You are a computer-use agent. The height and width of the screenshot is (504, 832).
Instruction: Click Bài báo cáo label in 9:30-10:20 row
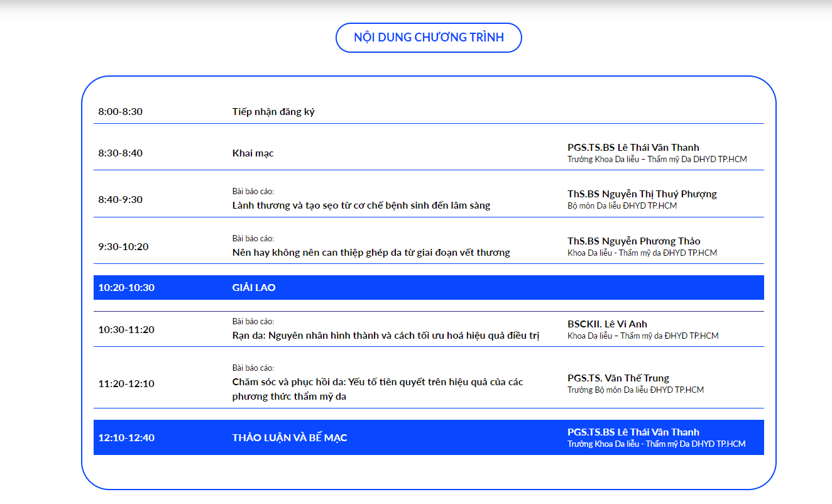[x=253, y=239]
